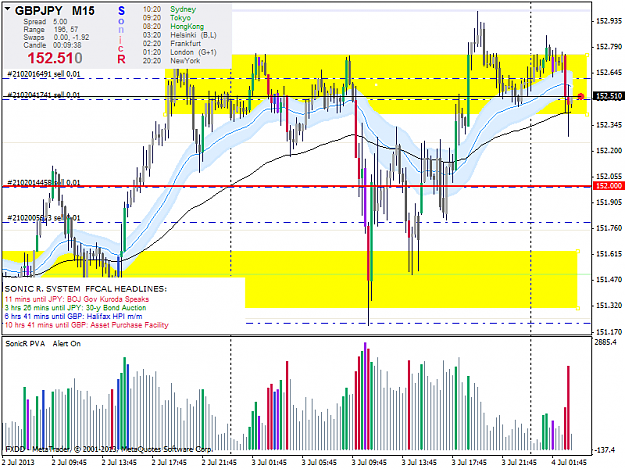This screenshot has height=469, width=625.
Task: Click the 3 Jul 09:45 time axis label
Action: pyautogui.click(x=369, y=462)
